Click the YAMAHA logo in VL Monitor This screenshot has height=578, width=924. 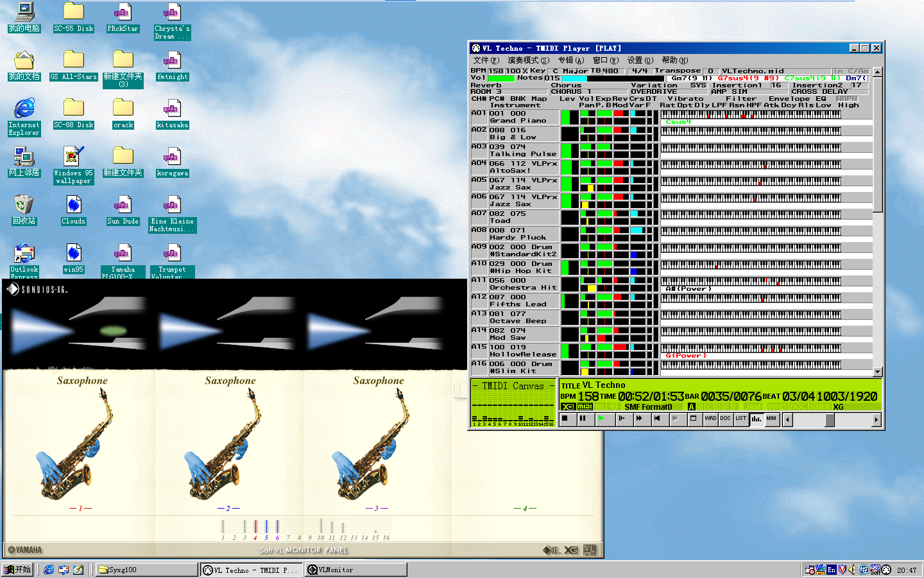(25, 550)
